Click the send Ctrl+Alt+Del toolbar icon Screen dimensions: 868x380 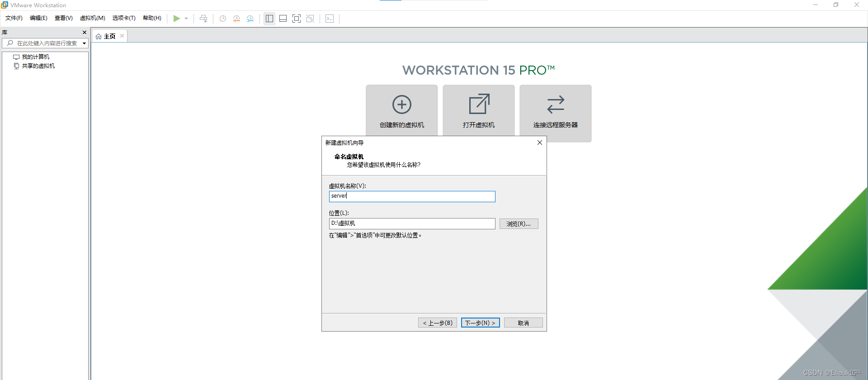coord(203,19)
